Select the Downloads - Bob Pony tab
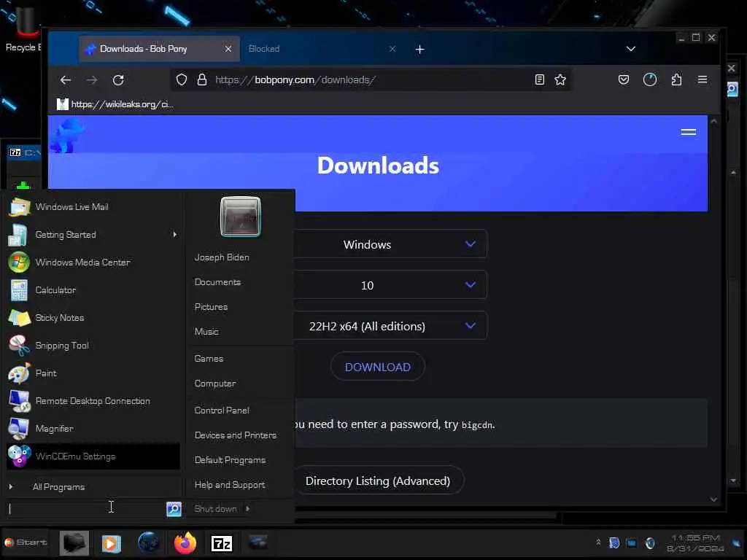This screenshot has height=560, width=747. [160, 49]
